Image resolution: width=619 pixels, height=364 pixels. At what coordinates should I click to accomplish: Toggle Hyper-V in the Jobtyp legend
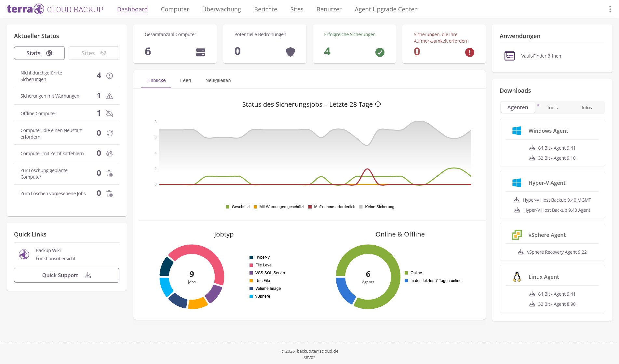pyautogui.click(x=260, y=257)
